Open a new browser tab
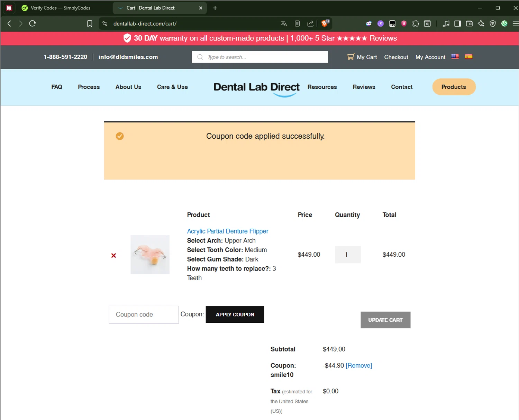Viewport: 519px width, 420px height. pos(215,8)
